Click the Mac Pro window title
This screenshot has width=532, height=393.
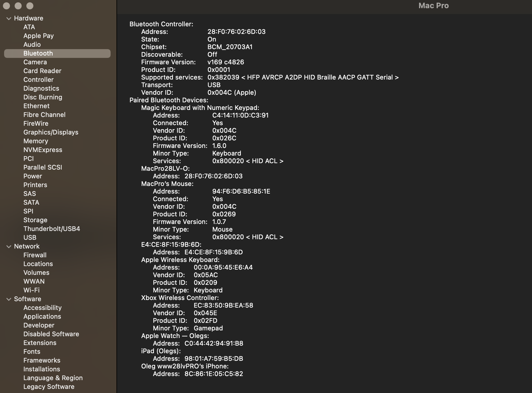click(x=434, y=6)
